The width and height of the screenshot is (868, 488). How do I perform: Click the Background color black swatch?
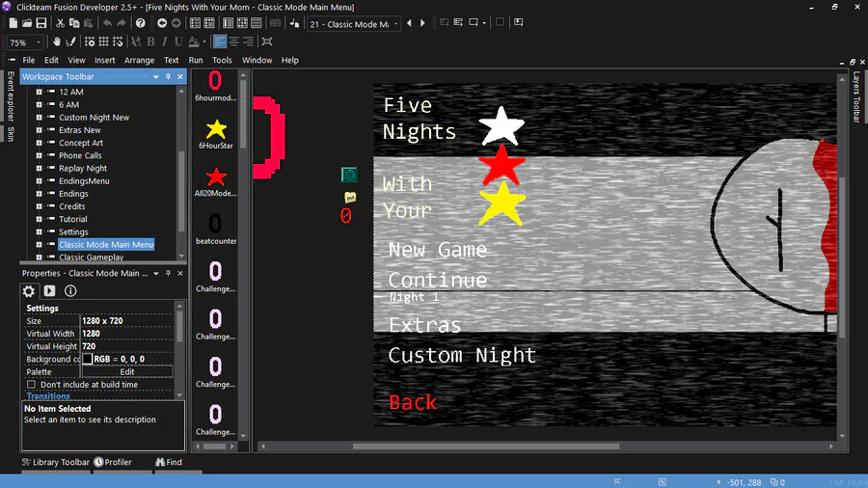coord(88,359)
